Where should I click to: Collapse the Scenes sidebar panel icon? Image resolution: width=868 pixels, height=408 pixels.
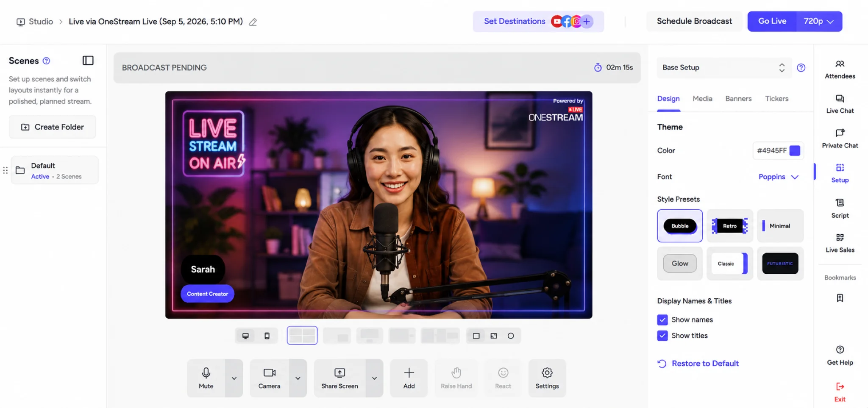pos(88,61)
